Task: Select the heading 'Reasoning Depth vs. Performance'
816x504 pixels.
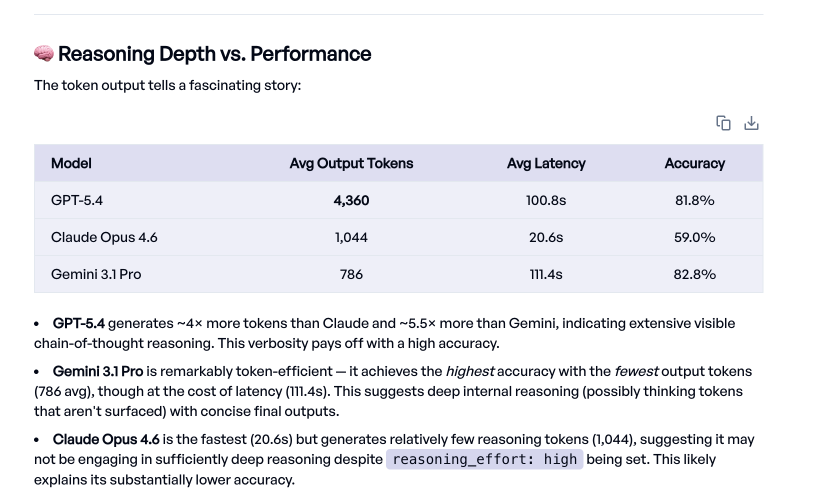Action: coord(214,53)
